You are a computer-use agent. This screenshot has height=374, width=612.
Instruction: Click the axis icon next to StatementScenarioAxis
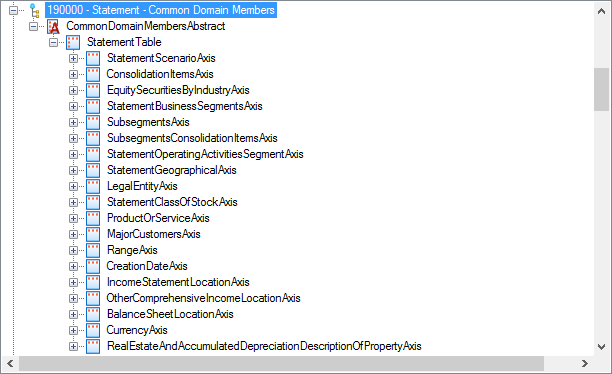click(93, 58)
